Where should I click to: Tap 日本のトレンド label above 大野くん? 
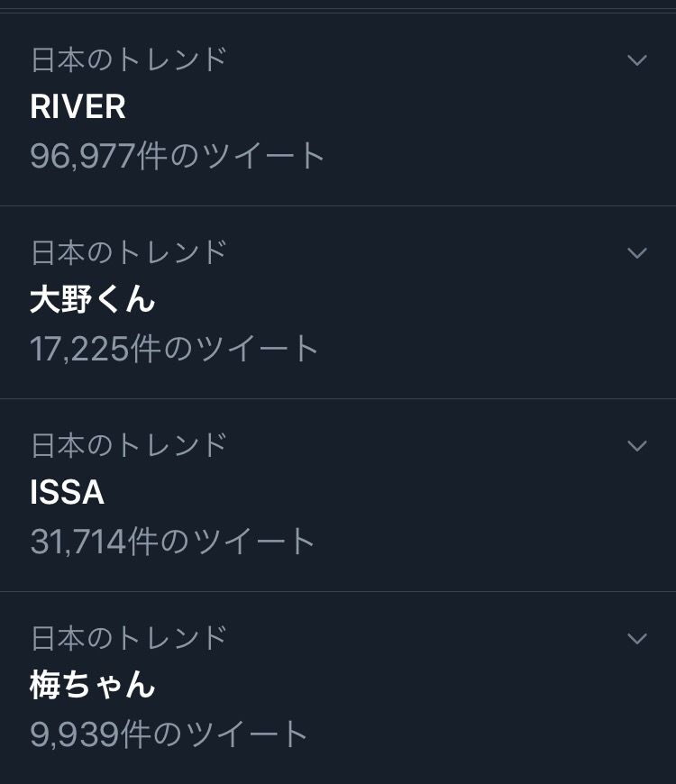[129, 252]
